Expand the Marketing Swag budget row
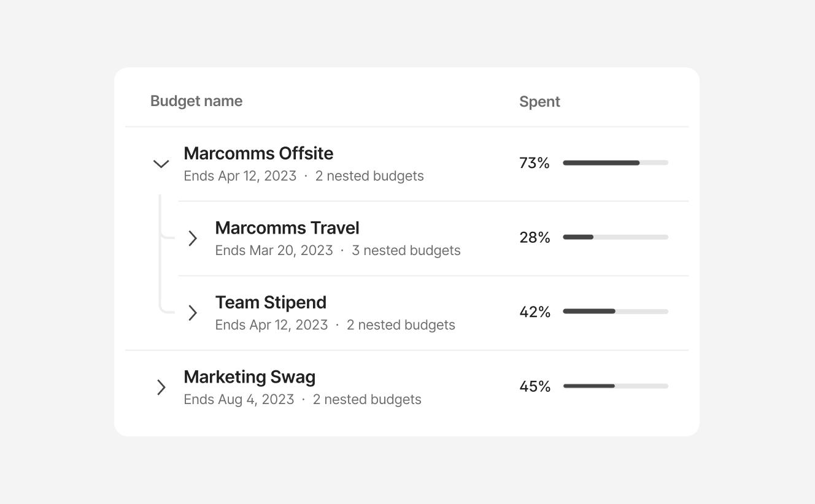This screenshot has height=504, width=815. [161, 387]
